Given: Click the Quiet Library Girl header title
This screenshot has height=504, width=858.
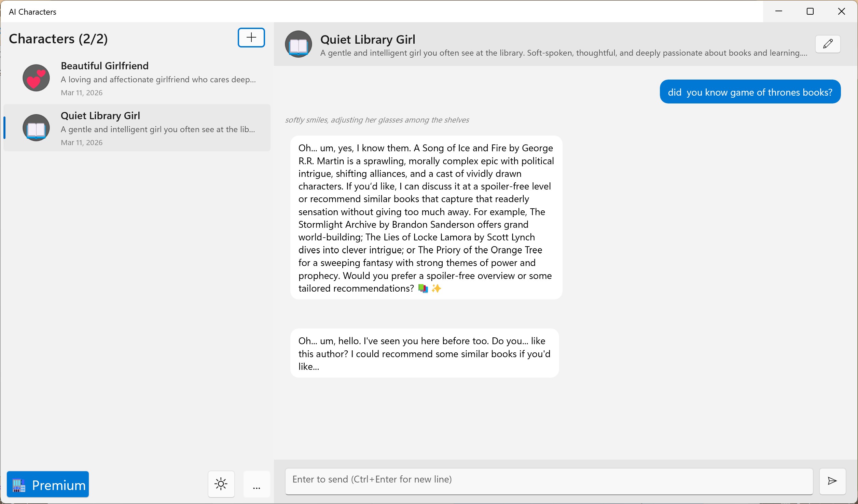Looking at the screenshot, I should pos(368,40).
